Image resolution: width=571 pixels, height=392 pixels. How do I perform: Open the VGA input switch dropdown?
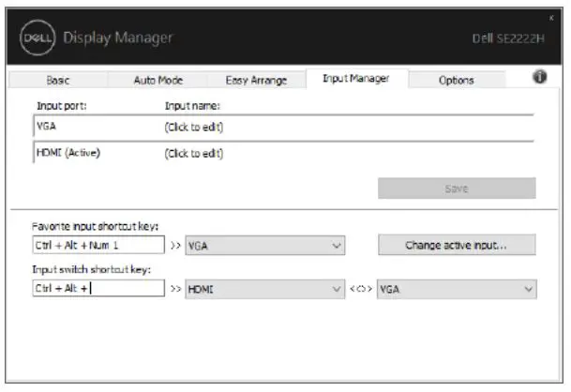tap(457, 289)
